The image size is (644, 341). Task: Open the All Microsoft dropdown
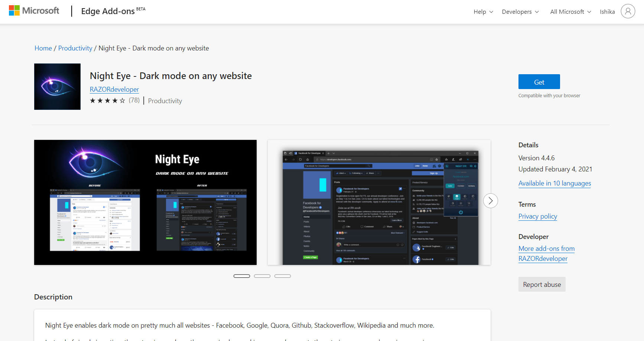[570, 12]
